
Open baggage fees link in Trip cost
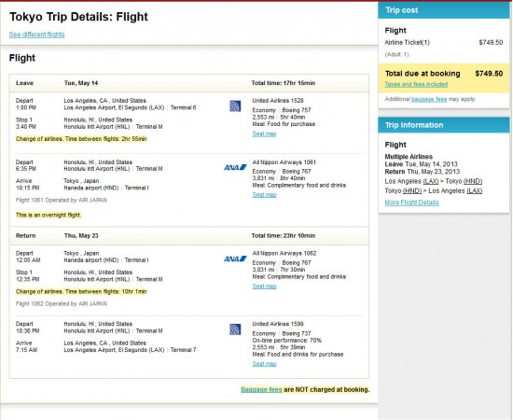pos(429,99)
